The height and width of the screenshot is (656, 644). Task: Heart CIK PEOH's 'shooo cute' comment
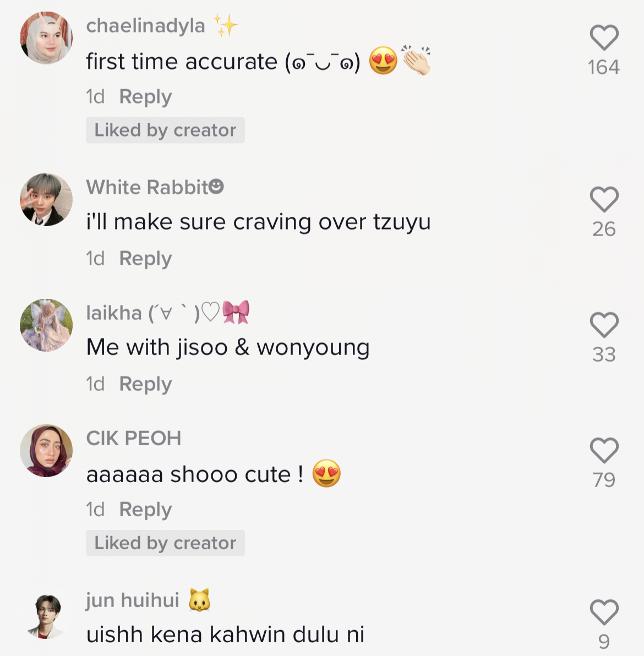pos(604,450)
